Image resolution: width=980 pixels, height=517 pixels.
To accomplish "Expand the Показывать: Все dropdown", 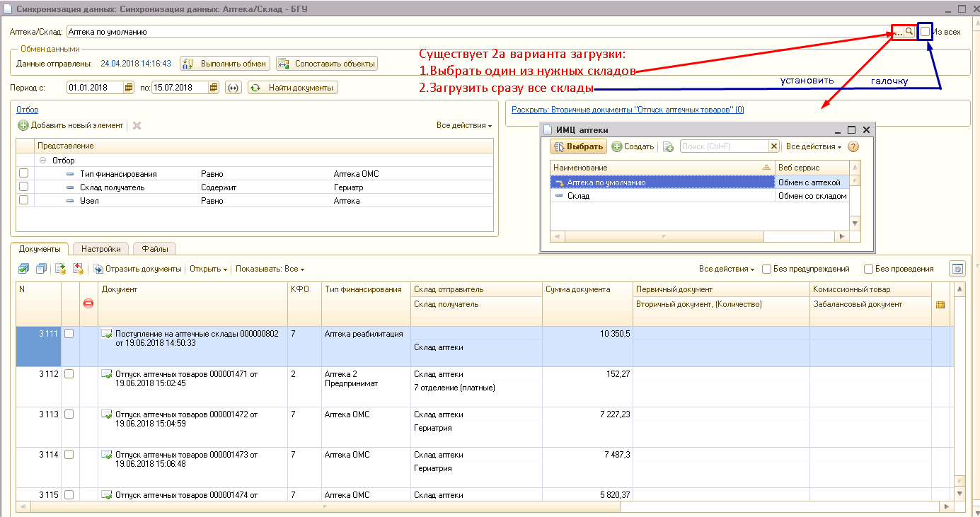I will coord(270,269).
